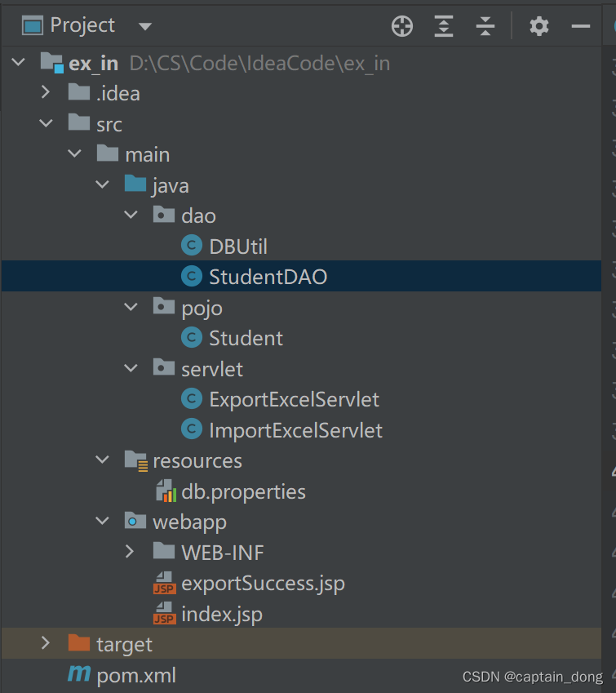Click the ExportExcelServlet class icon
This screenshot has height=693, width=616.
click(x=191, y=399)
